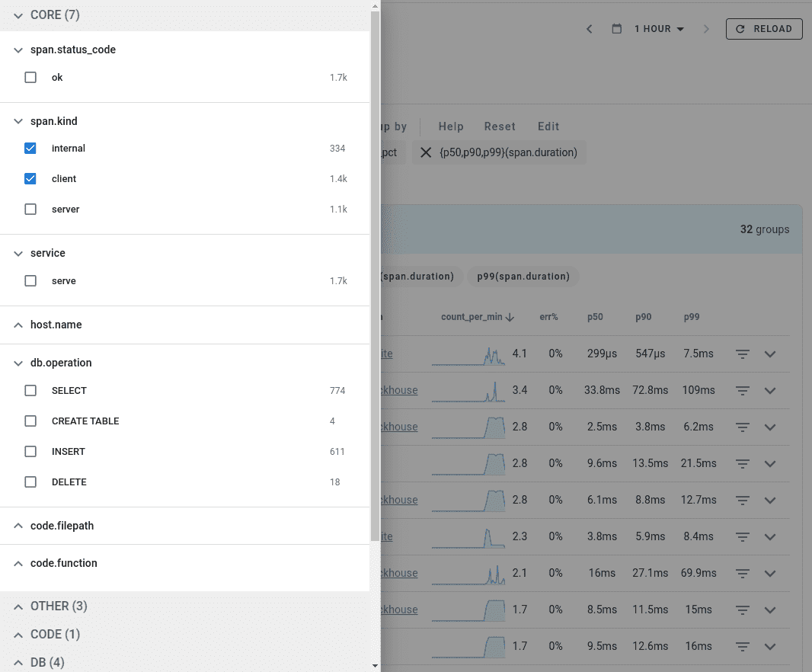Image resolution: width=812 pixels, height=672 pixels.
Task: Click sparkline chart in 3.4 count row
Action: [x=468, y=392]
